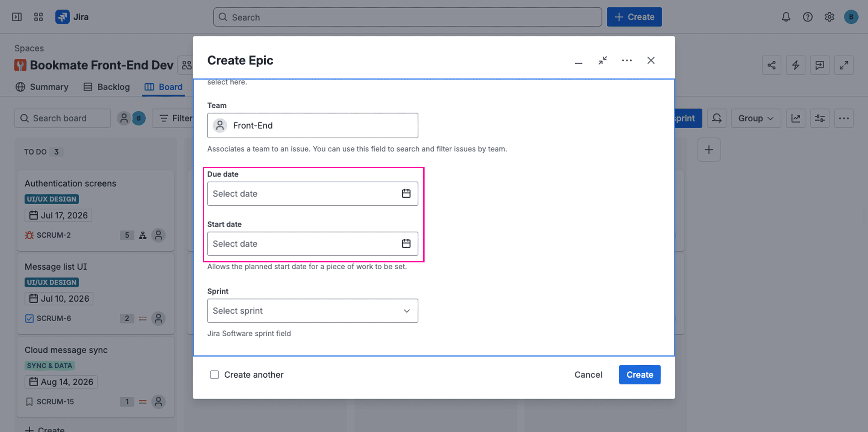Open the Team field selector Front-End

point(313,125)
